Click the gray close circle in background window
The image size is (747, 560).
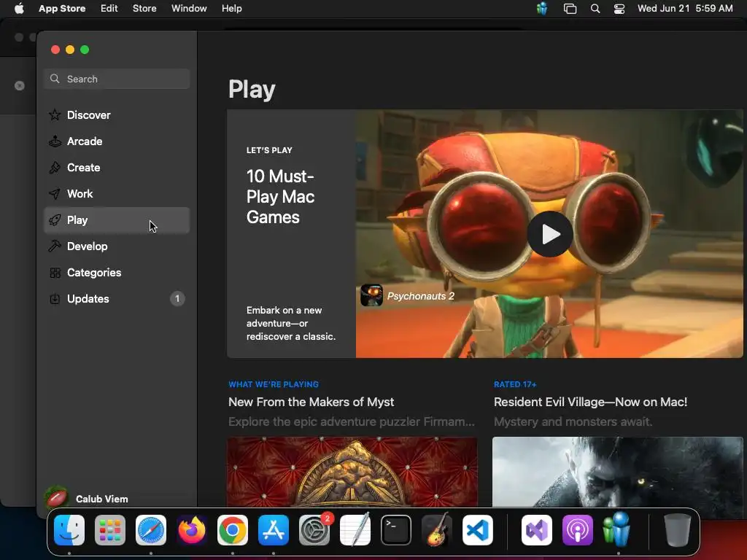20,86
